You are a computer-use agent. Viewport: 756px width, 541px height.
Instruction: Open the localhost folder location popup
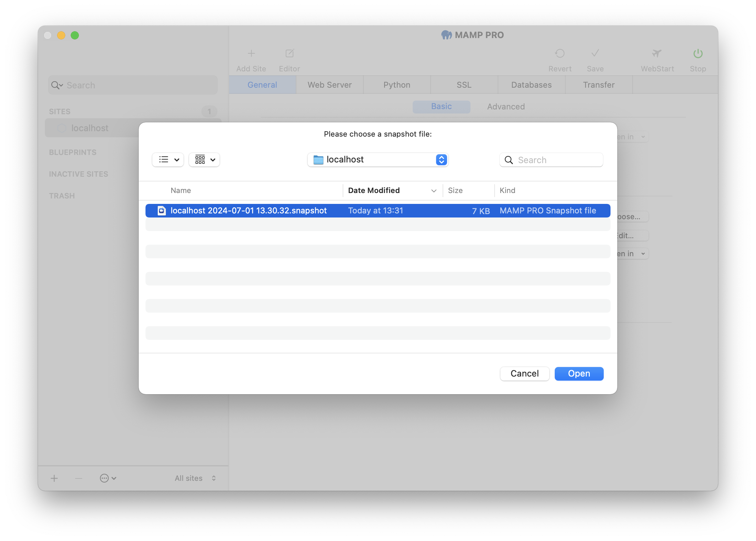[x=378, y=160]
